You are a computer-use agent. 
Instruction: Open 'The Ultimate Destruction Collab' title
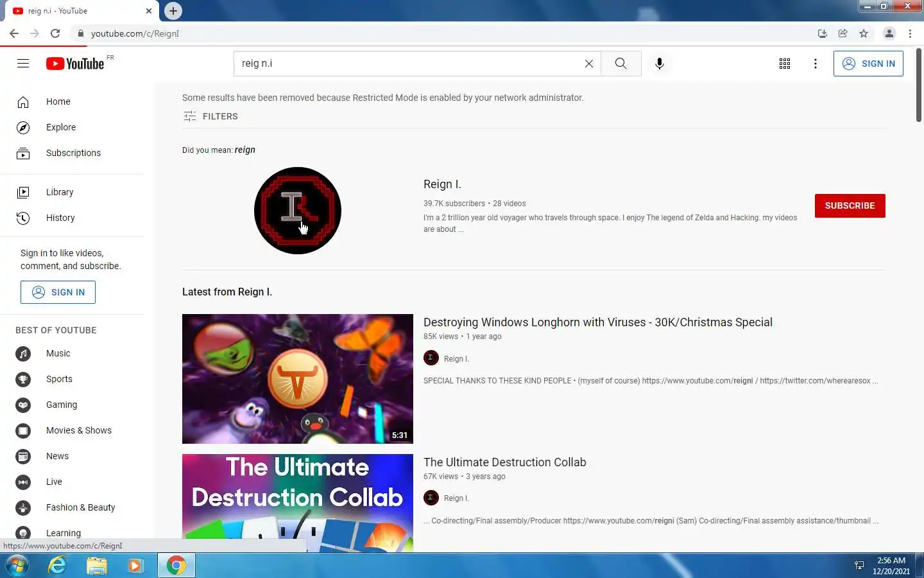(x=505, y=462)
